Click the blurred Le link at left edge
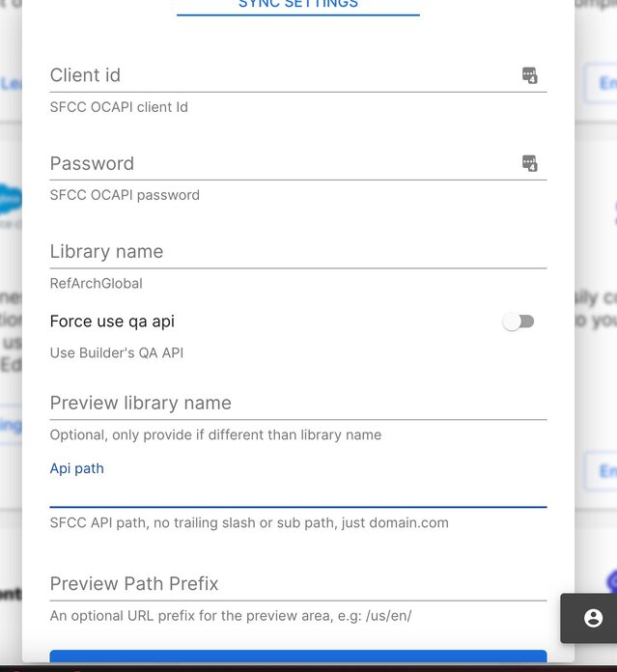The width and height of the screenshot is (617, 672). [11, 84]
